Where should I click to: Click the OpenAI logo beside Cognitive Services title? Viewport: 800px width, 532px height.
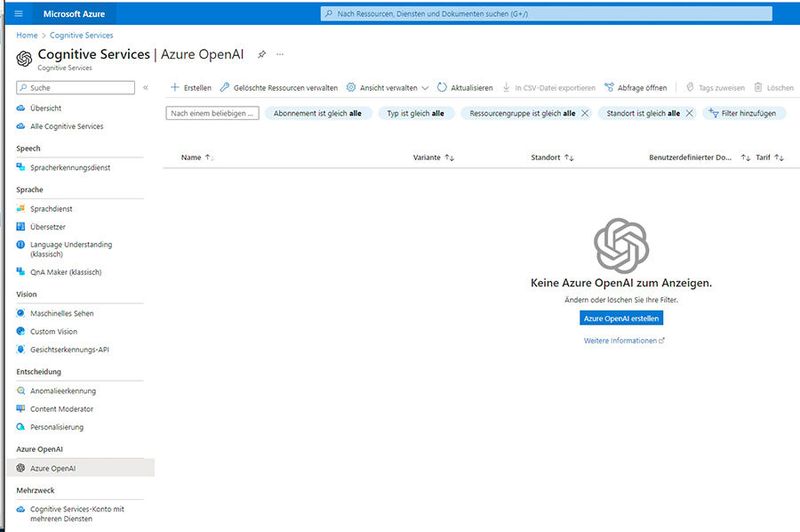tap(24, 59)
